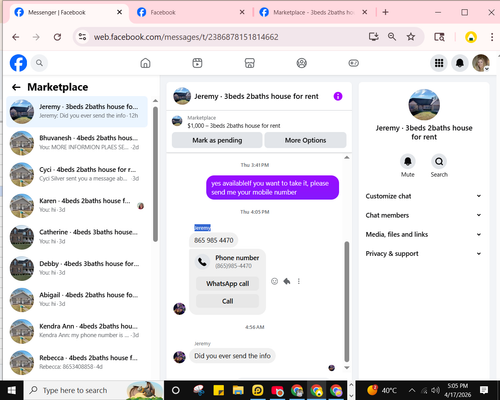Open the Bhuvanesh 4beds 2baths conversation
This screenshot has height=400, width=500.
tap(77, 143)
